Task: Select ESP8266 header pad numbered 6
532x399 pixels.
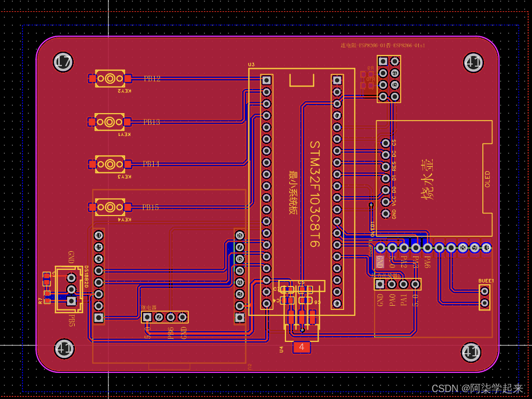Action: coord(394,84)
